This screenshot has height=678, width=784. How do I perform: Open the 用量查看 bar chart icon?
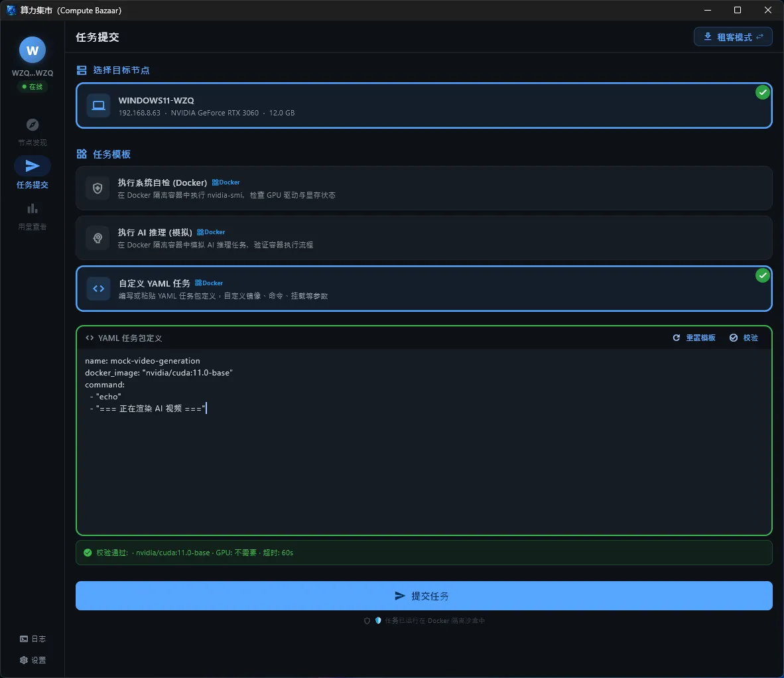pos(33,208)
